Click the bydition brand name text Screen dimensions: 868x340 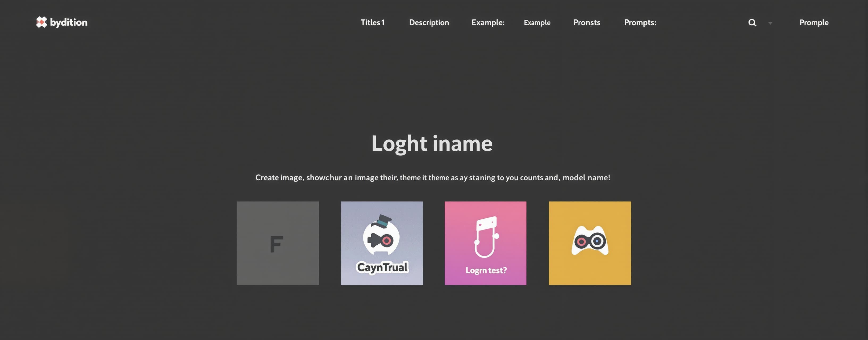(69, 22)
